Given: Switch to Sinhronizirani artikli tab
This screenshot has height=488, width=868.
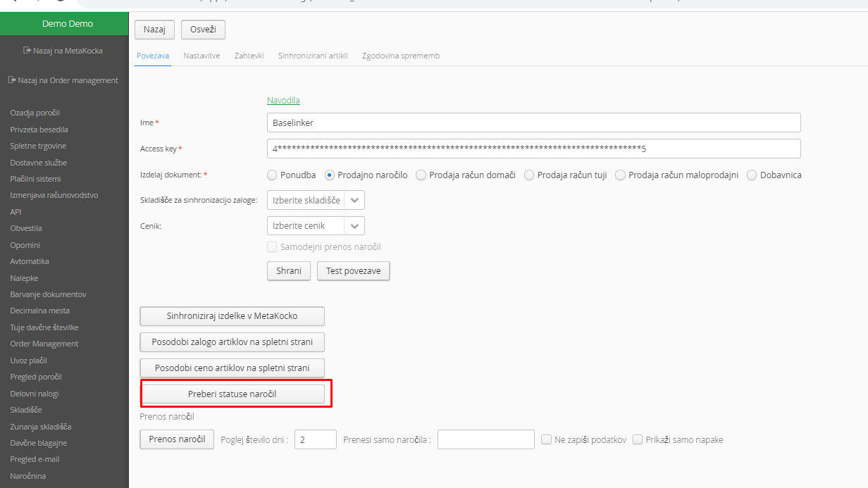Looking at the screenshot, I should 313,56.
